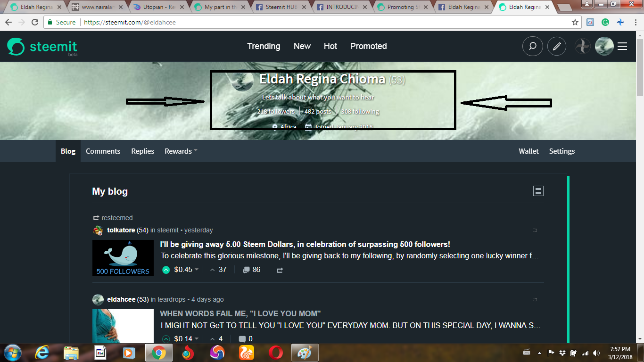Open the Wallet tab

528,151
